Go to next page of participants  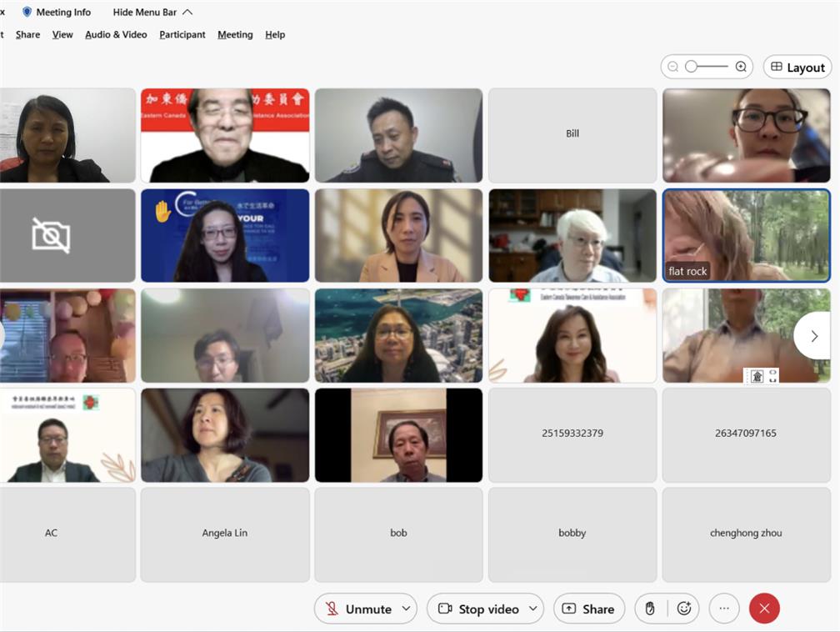(814, 336)
